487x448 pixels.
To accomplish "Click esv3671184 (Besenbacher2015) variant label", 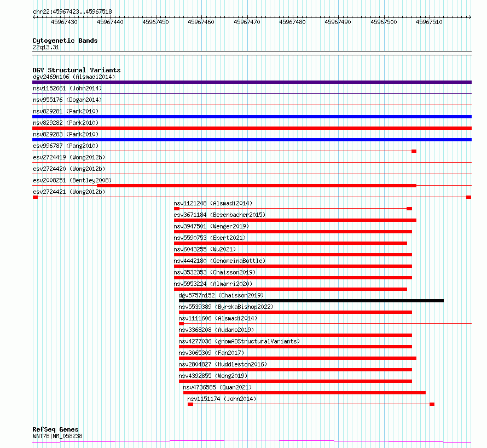I will tap(219, 215).
